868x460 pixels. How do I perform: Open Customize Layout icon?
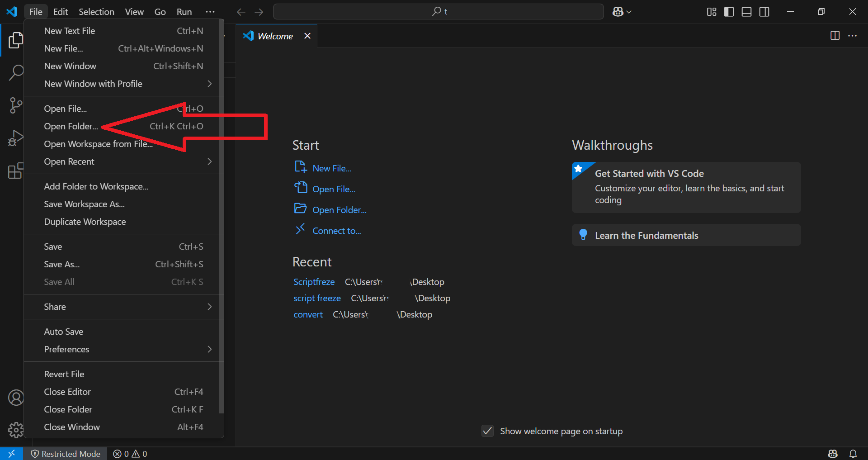[712, 12]
